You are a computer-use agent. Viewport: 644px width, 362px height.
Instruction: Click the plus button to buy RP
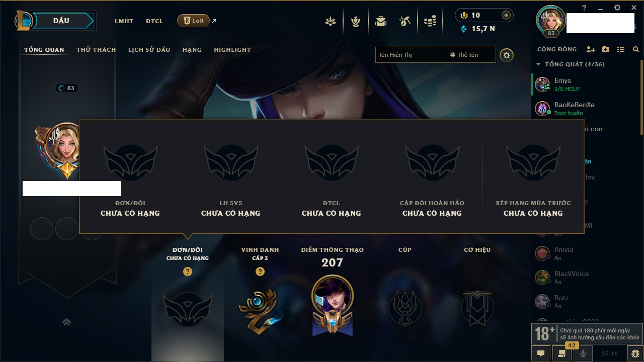(x=506, y=15)
